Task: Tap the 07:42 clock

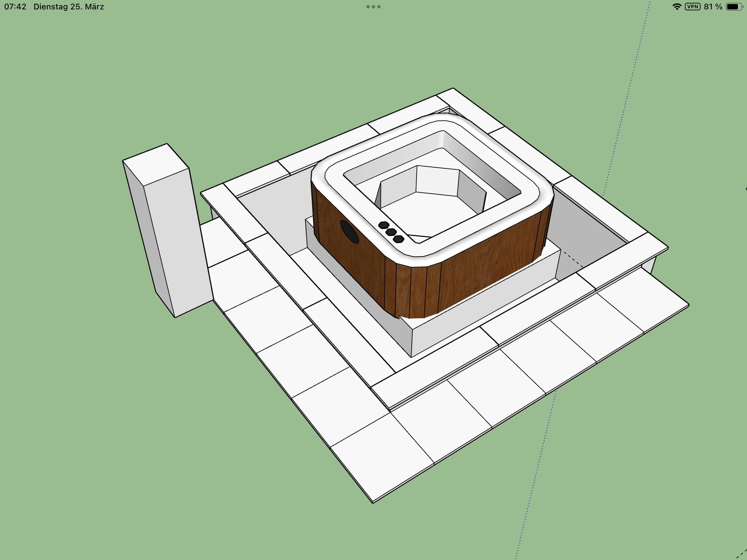Action: pyautogui.click(x=15, y=7)
